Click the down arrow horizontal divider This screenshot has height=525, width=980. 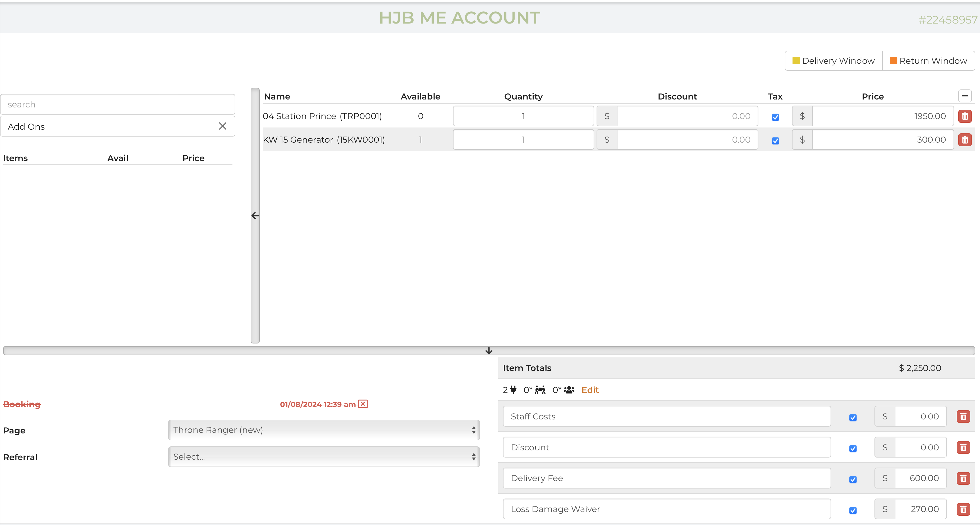coord(489,351)
